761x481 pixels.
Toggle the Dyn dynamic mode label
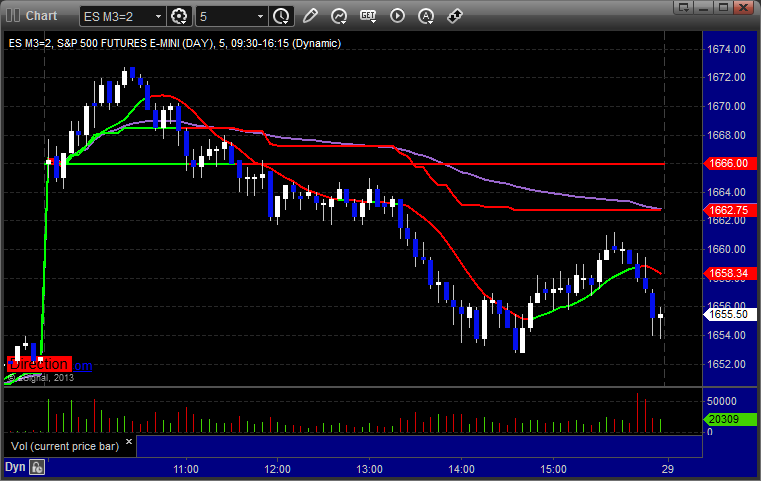tap(15, 467)
